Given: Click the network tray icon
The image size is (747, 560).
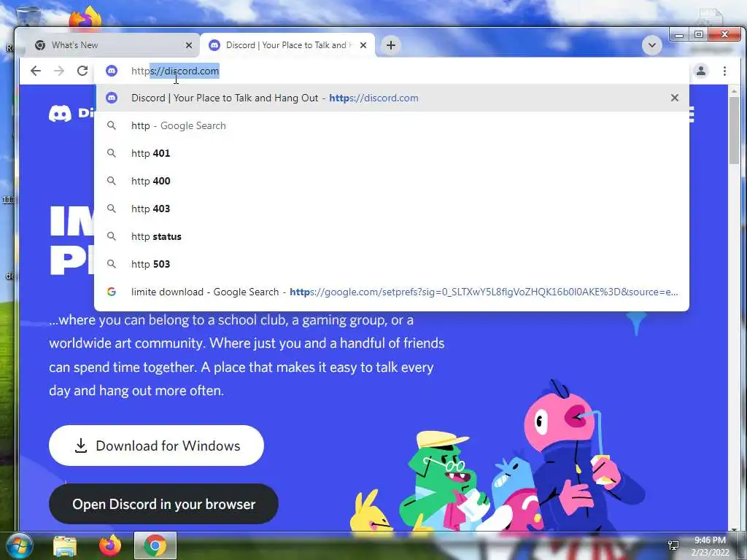Looking at the screenshot, I should click(673, 545).
